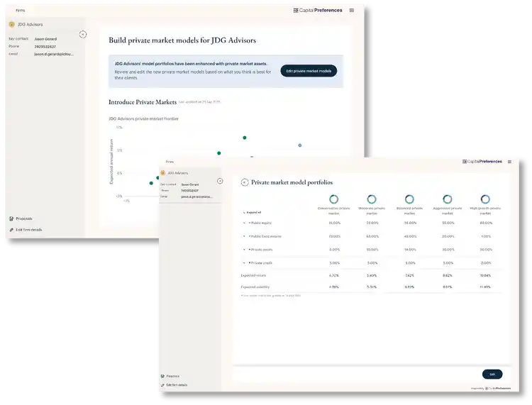Expand the Public equity row
Viewport: 532px width, 405px height.
[x=244, y=223]
